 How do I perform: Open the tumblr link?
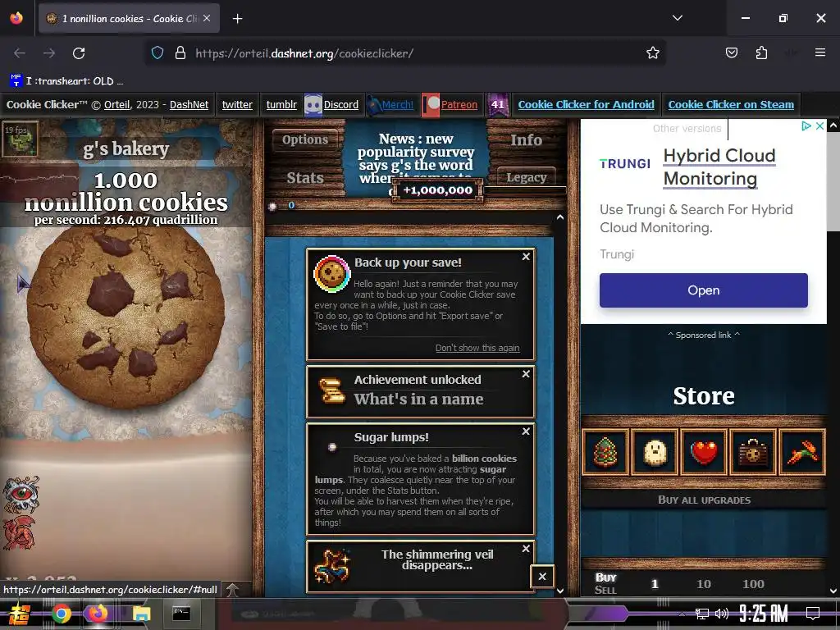(281, 104)
